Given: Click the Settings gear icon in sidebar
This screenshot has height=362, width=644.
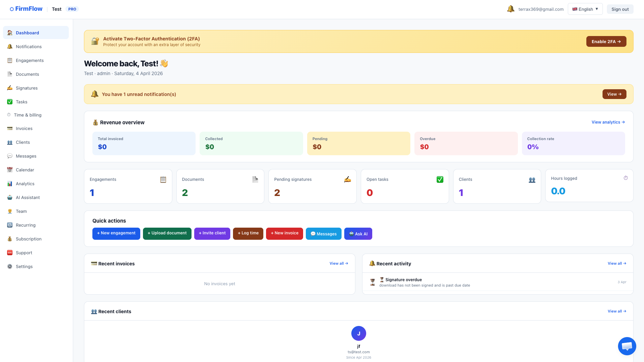Looking at the screenshot, I should [10, 266].
